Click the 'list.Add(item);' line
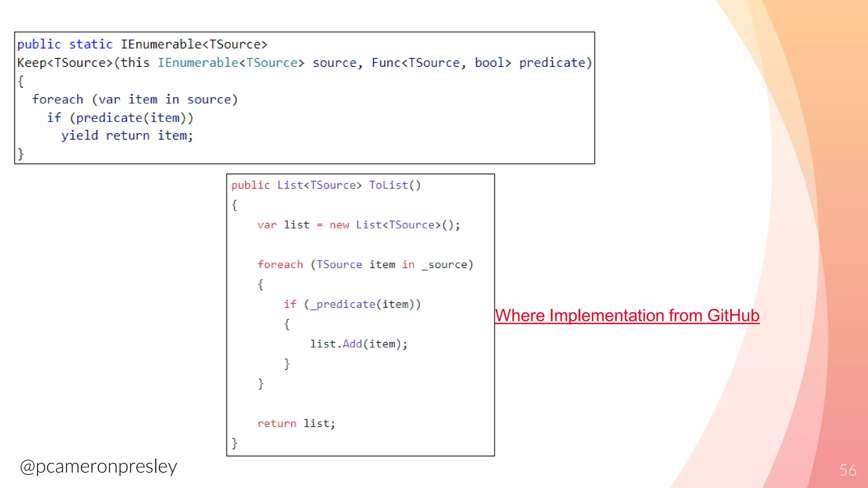Image resolution: width=868 pixels, height=488 pixels. coord(359,344)
